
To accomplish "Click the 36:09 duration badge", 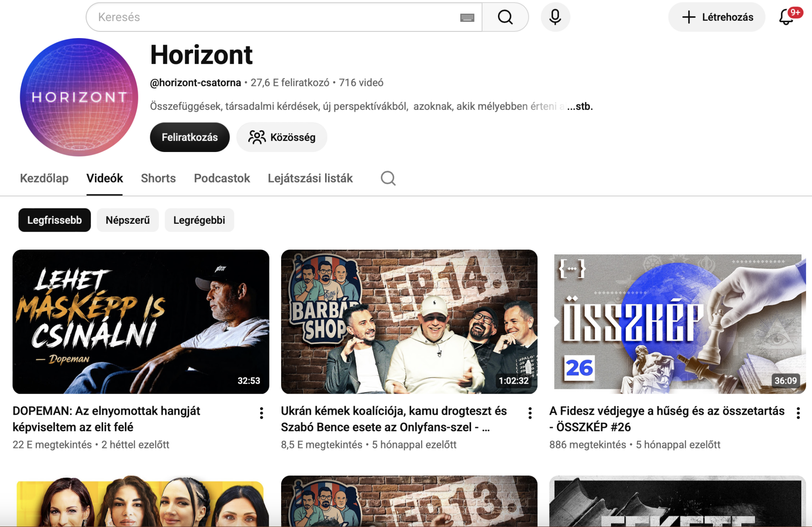I will 785,381.
